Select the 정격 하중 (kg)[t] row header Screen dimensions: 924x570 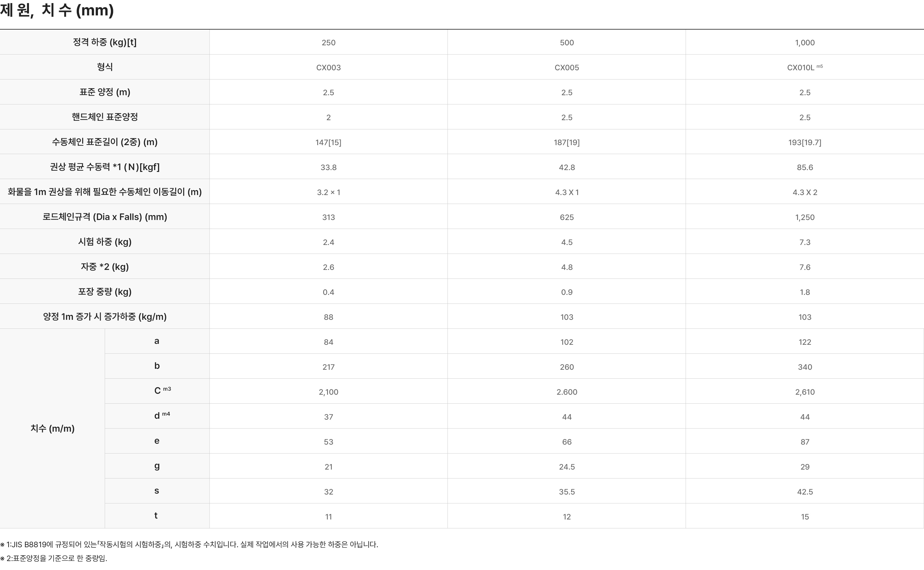[x=104, y=42]
